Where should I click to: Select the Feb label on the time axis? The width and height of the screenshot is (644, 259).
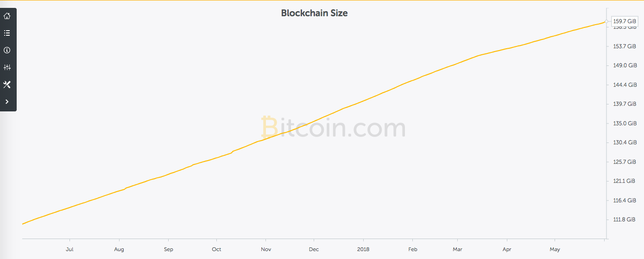coord(413,249)
